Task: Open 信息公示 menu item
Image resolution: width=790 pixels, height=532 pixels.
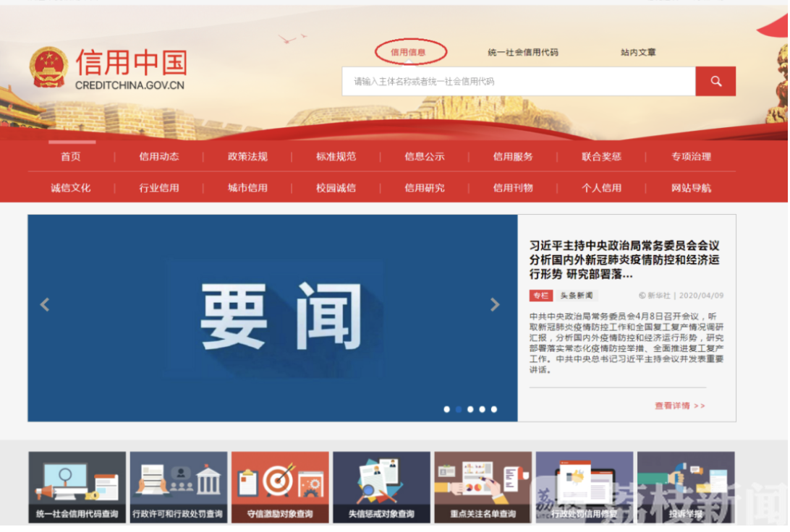Action: coord(425,157)
